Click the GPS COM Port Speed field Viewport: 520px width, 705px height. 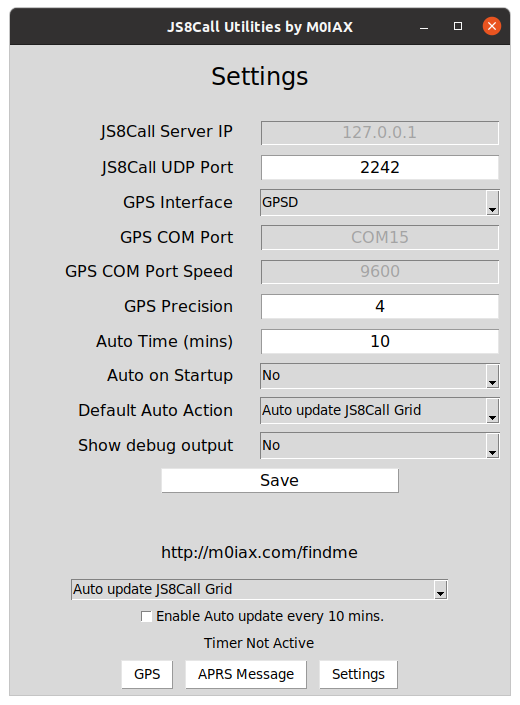pos(380,272)
